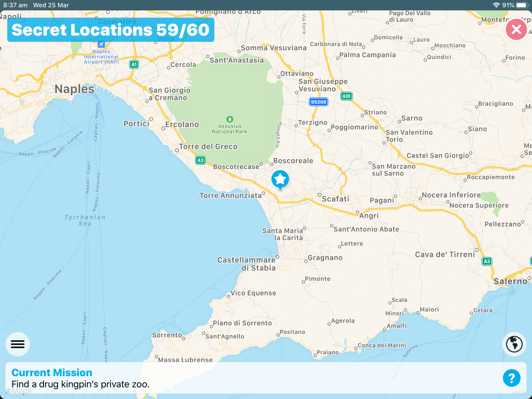Tap the 'Poggiomarino' town label
532x399 pixels.
pyautogui.click(x=355, y=127)
